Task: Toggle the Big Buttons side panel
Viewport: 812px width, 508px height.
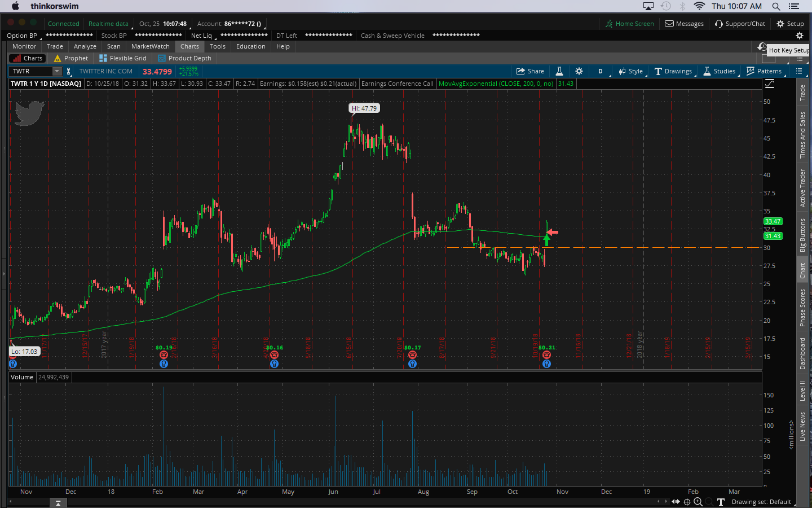Action: pyautogui.click(x=802, y=235)
